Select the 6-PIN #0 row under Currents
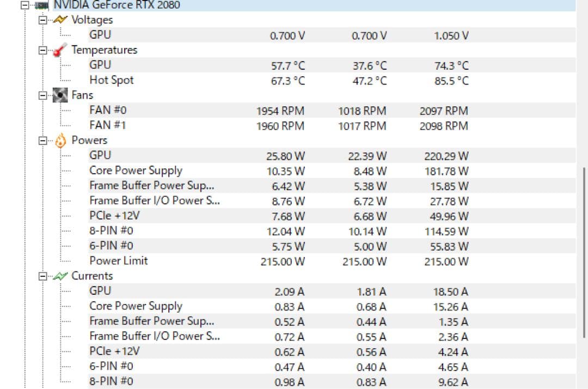Screen dimensions: 588x389 pos(332,366)
